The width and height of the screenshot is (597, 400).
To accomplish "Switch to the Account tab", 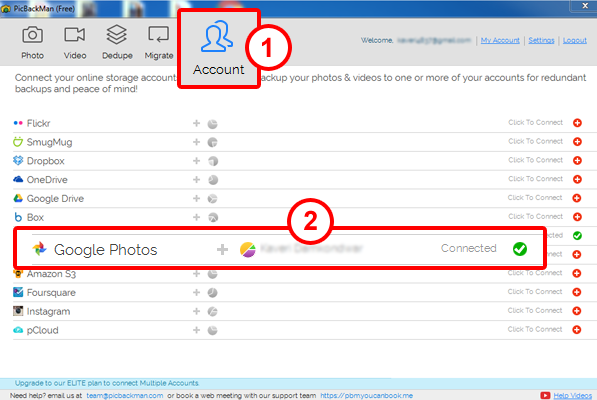I will (219, 48).
